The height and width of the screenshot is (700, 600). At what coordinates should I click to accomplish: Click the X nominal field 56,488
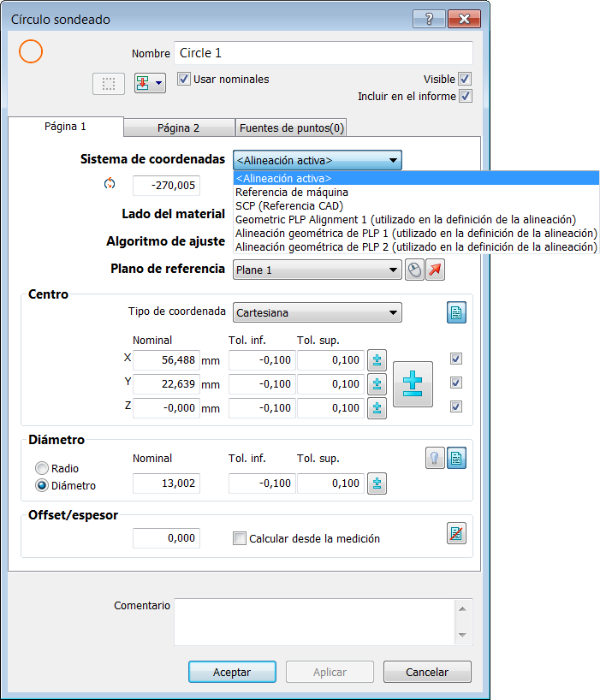[x=166, y=360]
